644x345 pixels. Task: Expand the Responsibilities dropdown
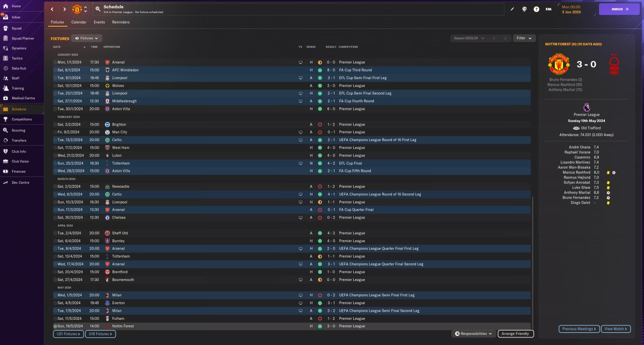[x=473, y=333]
